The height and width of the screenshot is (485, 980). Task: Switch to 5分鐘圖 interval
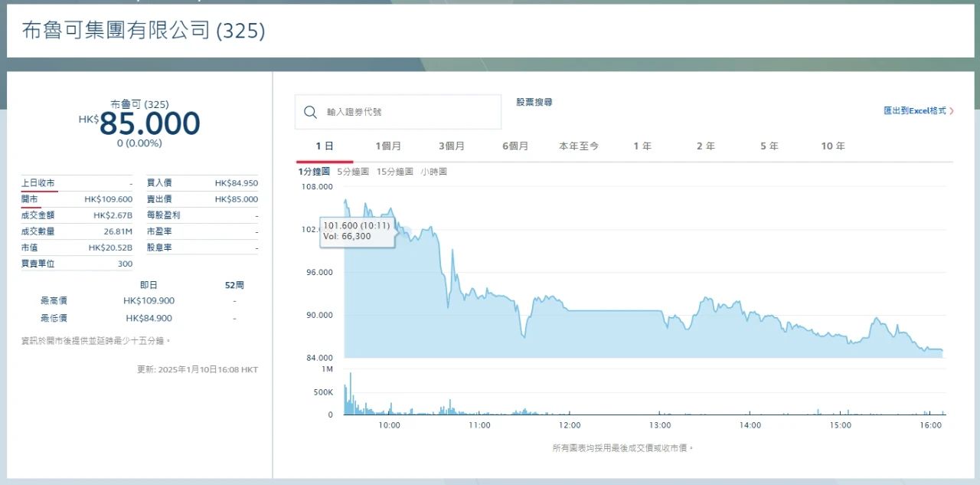[x=353, y=172]
